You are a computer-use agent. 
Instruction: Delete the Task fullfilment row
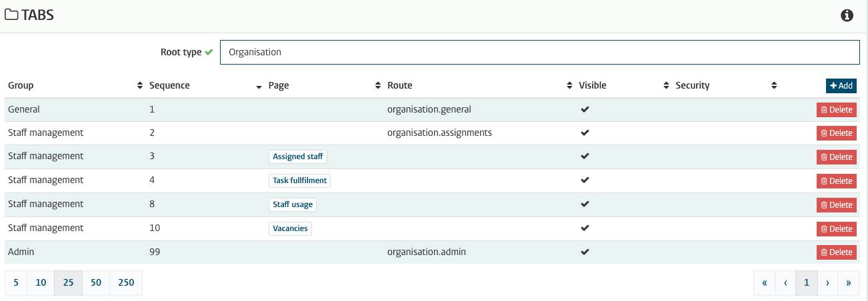pos(837,181)
